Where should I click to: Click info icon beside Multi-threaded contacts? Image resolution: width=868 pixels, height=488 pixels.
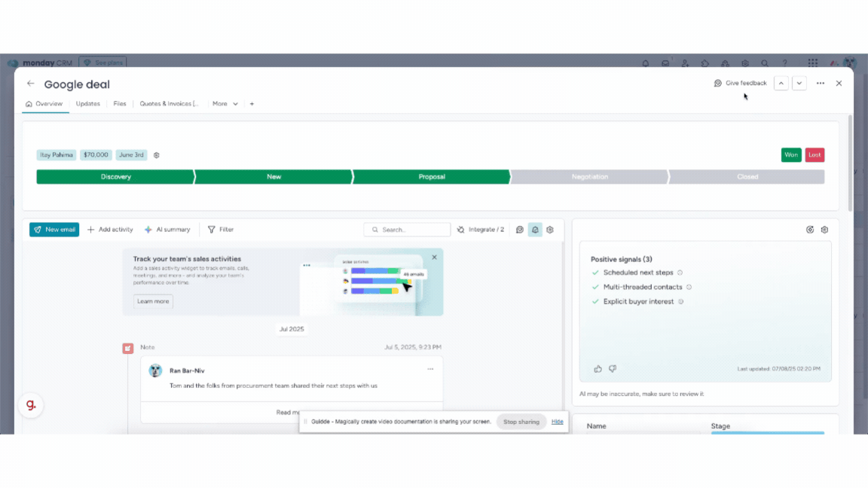[689, 287]
